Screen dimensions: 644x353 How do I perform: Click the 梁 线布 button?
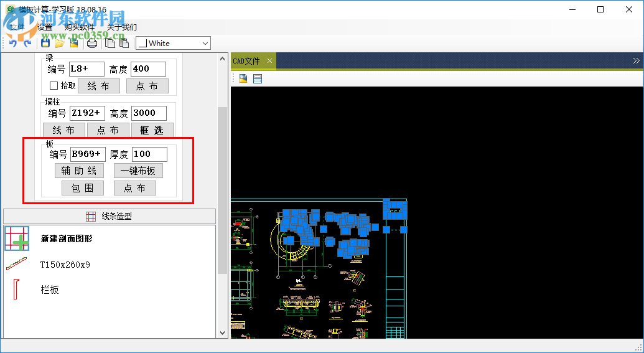click(x=98, y=86)
